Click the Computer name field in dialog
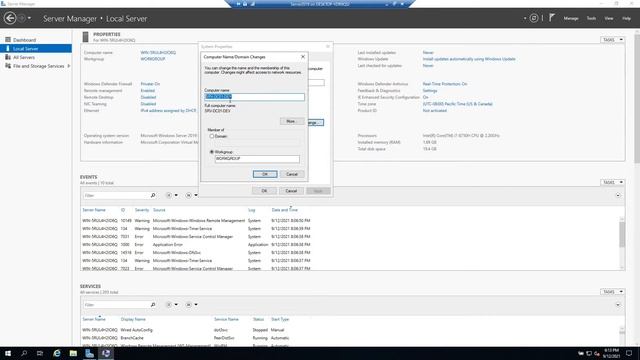Screen dimensions: 640x360 coord(254,97)
